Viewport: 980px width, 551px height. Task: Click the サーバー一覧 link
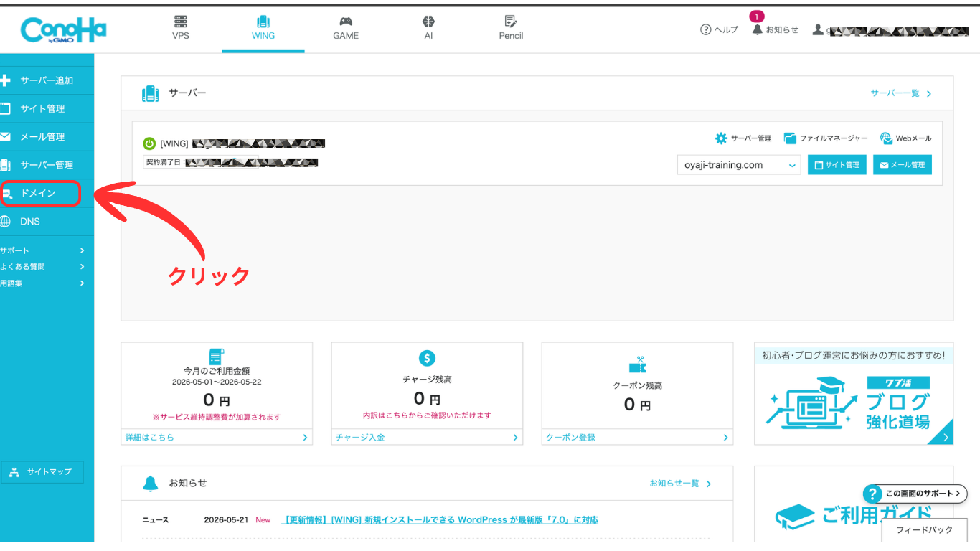click(x=901, y=94)
